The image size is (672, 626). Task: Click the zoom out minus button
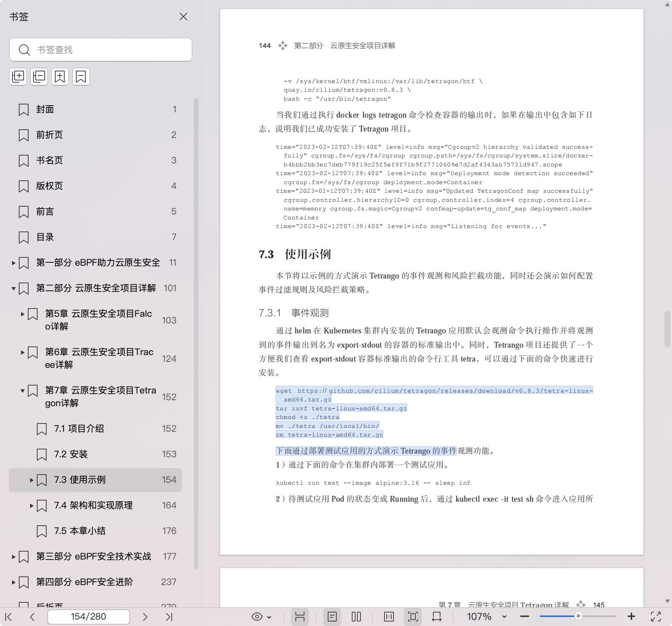(x=525, y=617)
